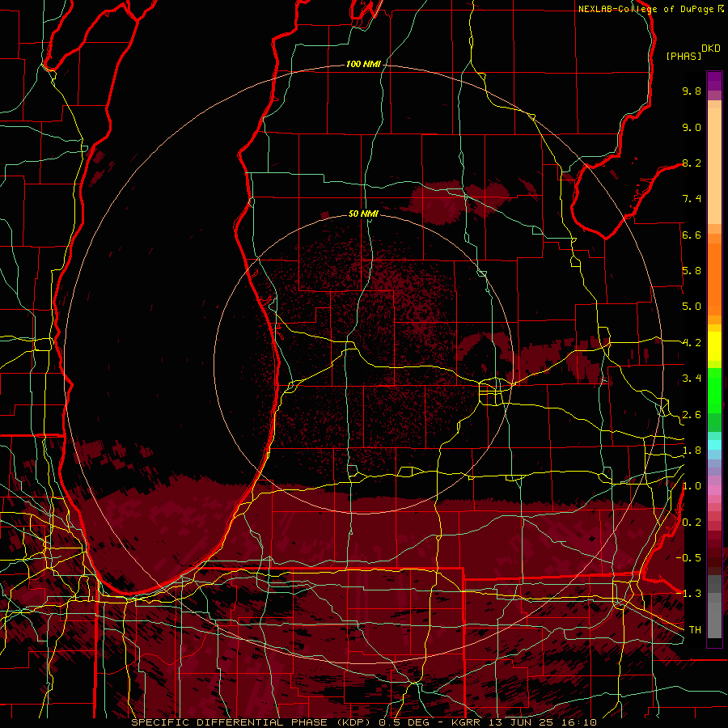Viewport: 728px width, 728px height.
Task: Pick the yellow segment of the color bar
Action: (714, 346)
